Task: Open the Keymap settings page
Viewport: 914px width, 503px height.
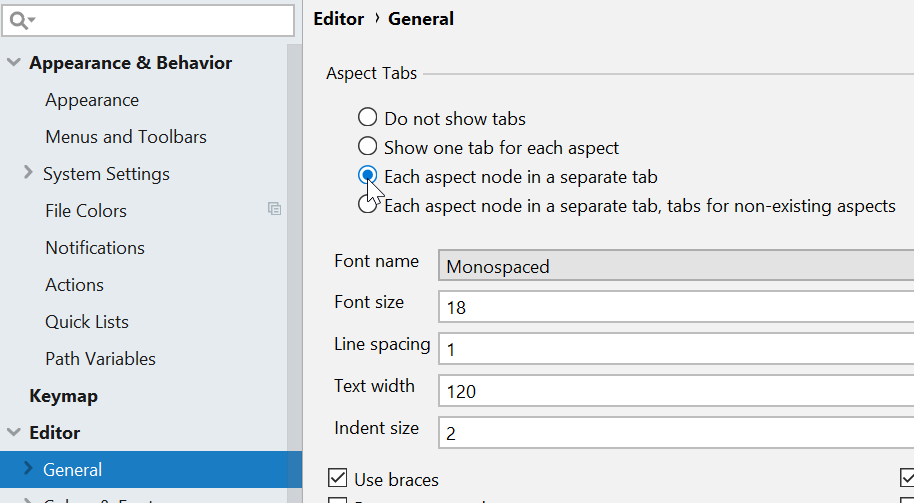Action: [x=64, y=396]
